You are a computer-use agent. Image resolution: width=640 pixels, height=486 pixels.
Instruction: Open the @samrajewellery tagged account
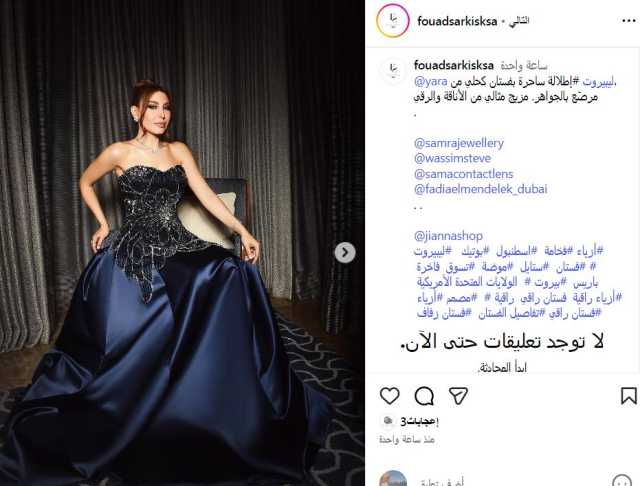(x=459, y=143)
